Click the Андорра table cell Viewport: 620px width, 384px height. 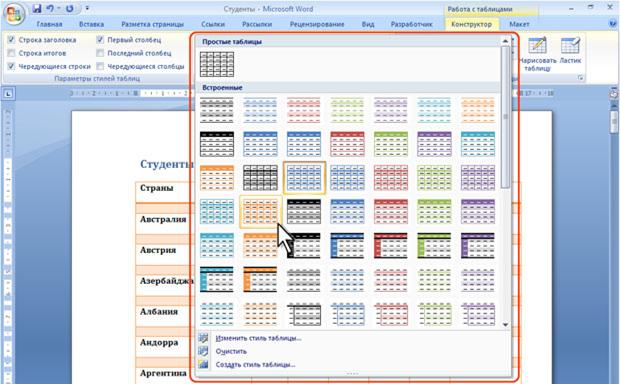[x=159, y=342]
